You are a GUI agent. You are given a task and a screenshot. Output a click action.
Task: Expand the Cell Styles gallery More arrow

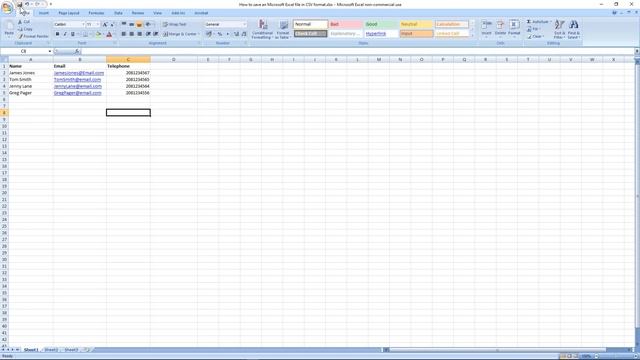click(x=473, y=36)
